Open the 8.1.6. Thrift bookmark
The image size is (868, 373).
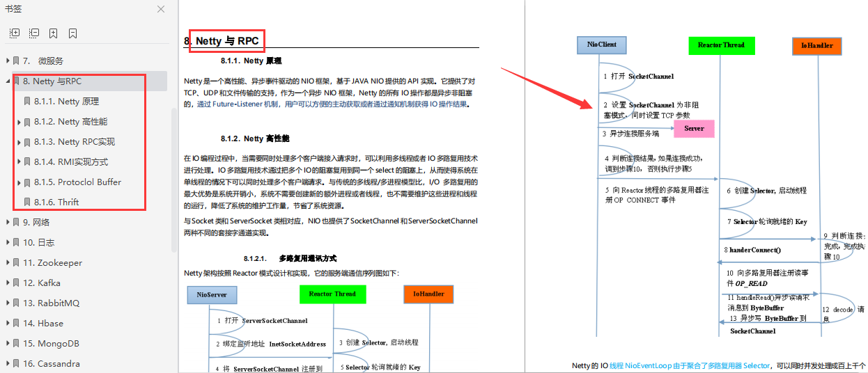pos(56,203)
